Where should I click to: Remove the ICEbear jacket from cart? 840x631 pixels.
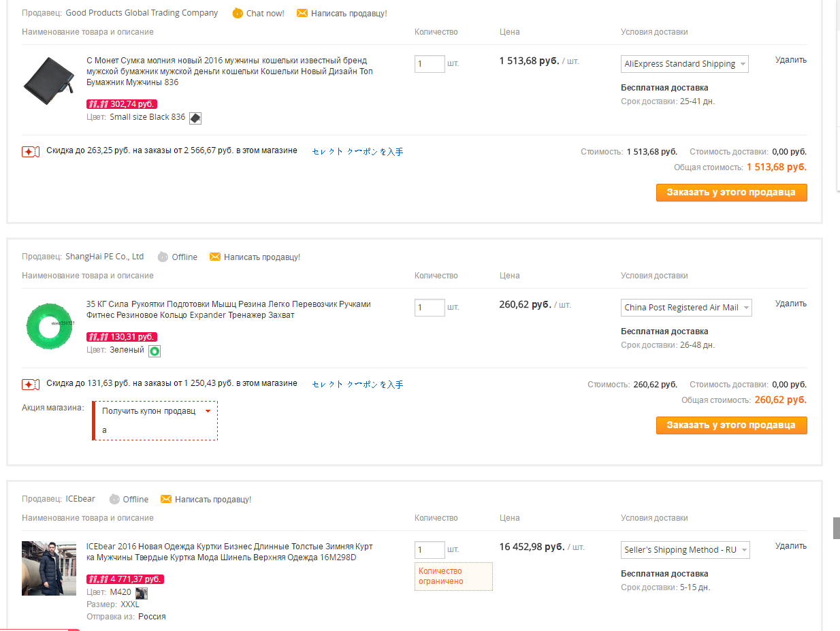coord(790,546)
